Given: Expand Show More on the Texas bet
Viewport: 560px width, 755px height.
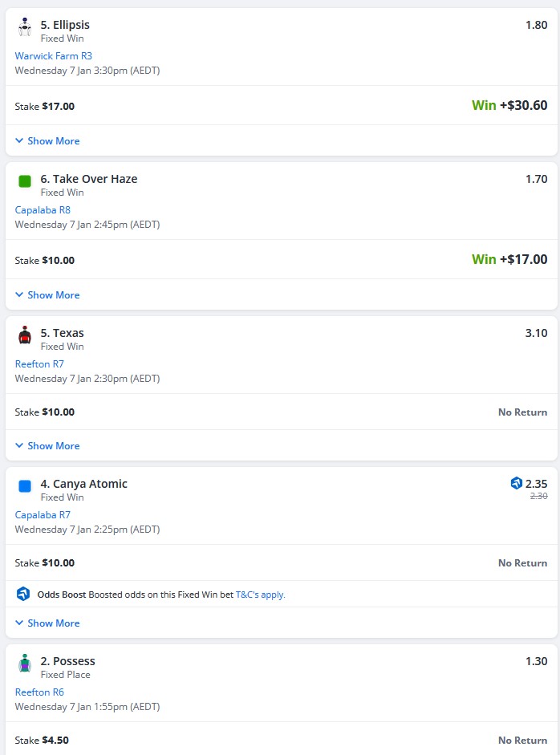Looking at the screenshot, I should pyautogui.click(x=47, y=446).
